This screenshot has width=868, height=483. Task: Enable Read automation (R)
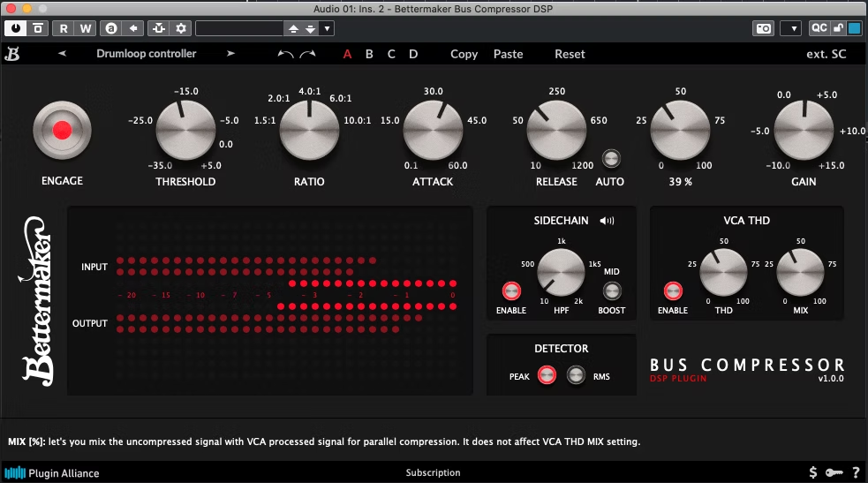tap(64, 28)
